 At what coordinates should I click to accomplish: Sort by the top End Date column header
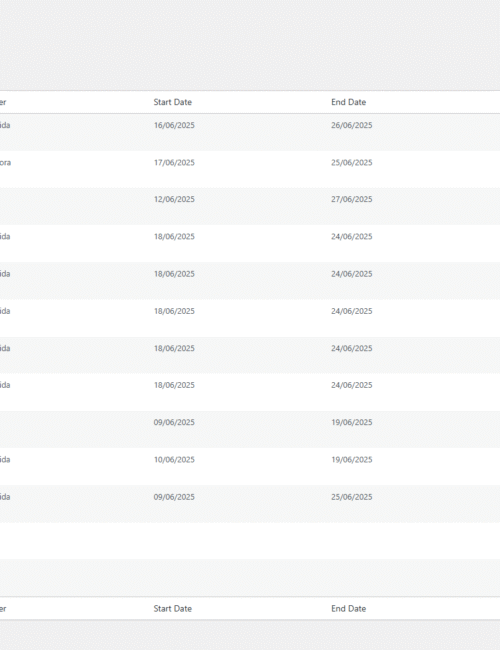348,102
